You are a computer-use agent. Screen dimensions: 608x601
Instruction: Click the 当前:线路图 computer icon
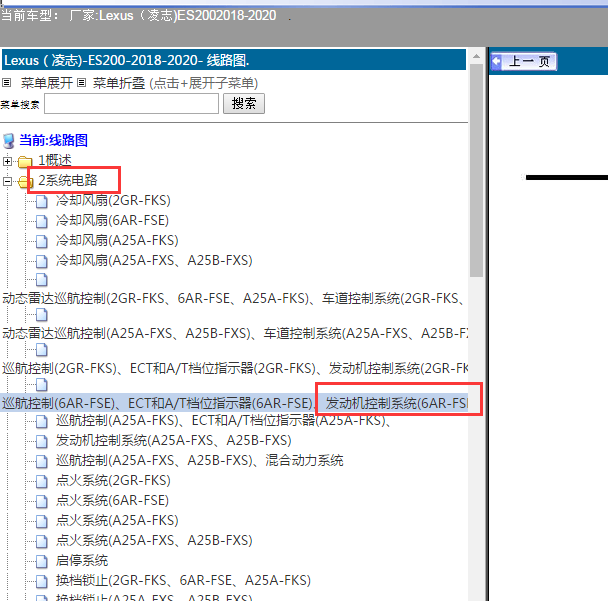(9, 141)
